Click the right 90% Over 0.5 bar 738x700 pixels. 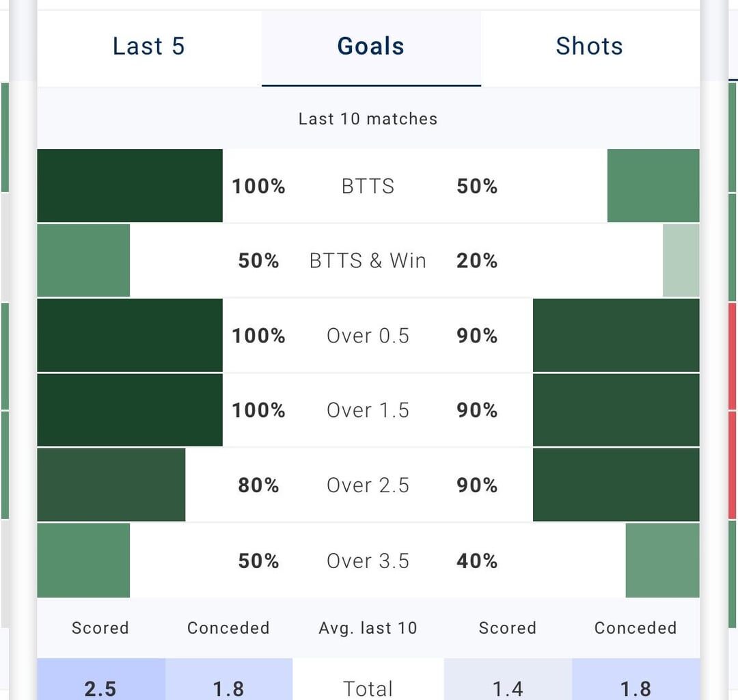pyautogui.click(x=616, y=335)
